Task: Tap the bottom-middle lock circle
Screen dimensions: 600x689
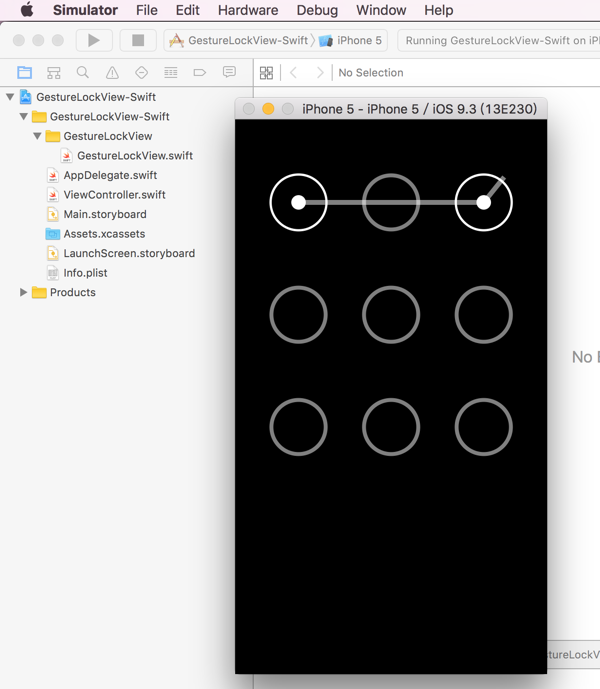Action: click(x=391, y=427)
